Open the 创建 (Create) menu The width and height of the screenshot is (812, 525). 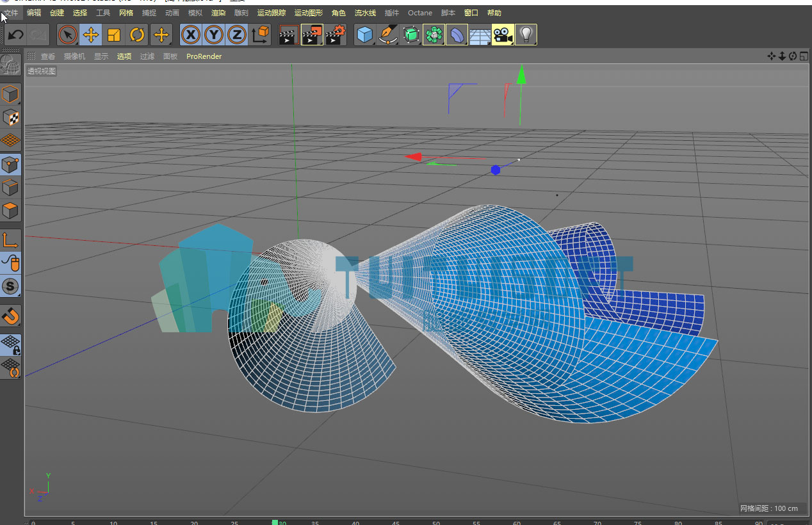click(57, 13)
